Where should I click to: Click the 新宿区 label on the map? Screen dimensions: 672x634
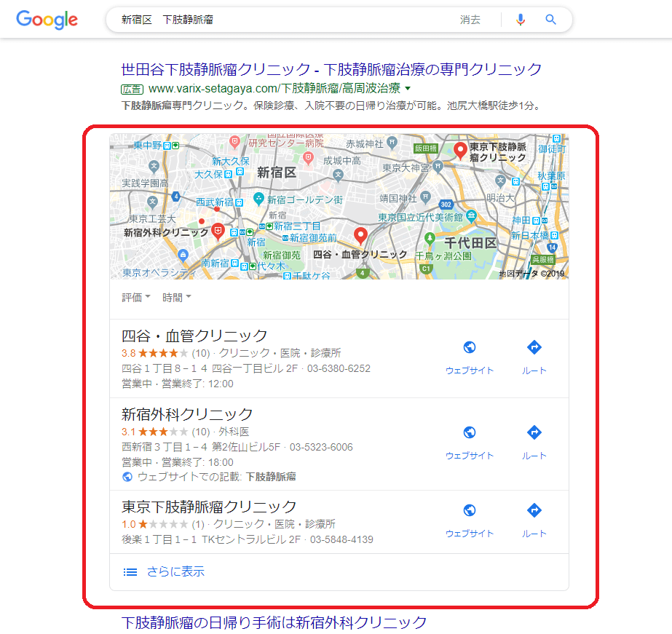pos(277,173)
